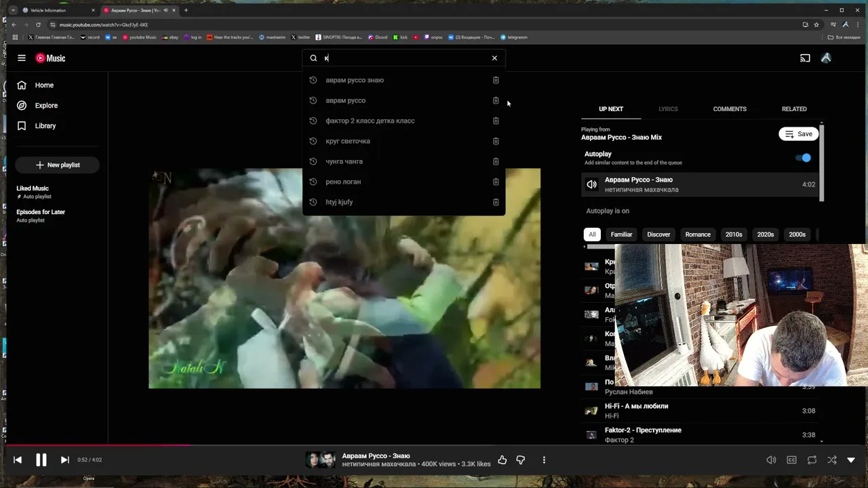
Task: Pause the current song
Action: (x=41, y=460)
